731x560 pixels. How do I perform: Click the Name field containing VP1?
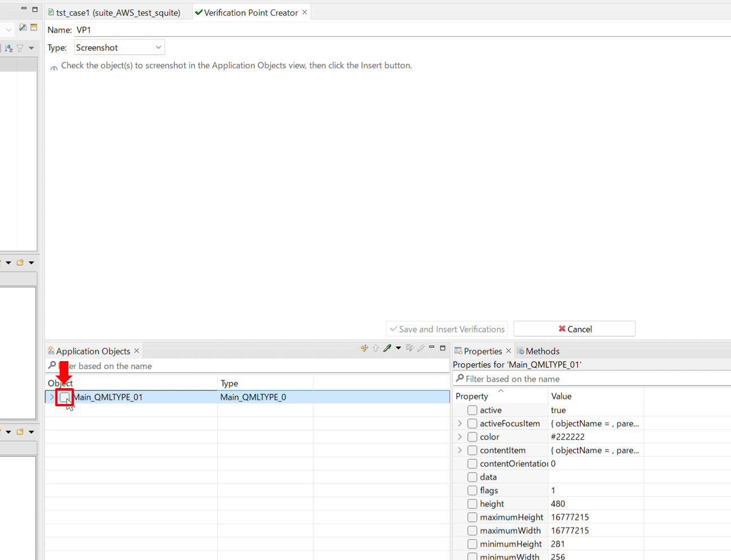pyautogui.click(x=395, y=30)
